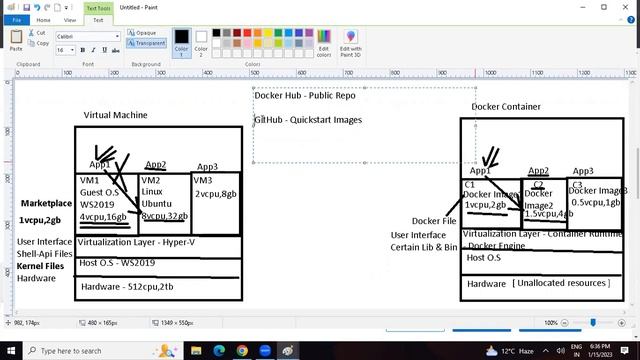Screen dimensions: 640x360
Task: Open File Explorer from taskbar
Action: [x=196, y=351]
